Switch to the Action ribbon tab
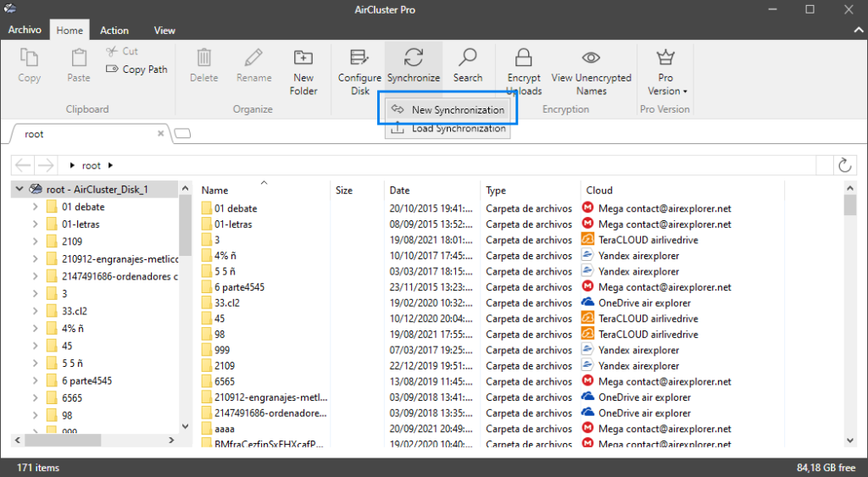The width and height of the screenshot is (868, 477). (x=114, y=31)
